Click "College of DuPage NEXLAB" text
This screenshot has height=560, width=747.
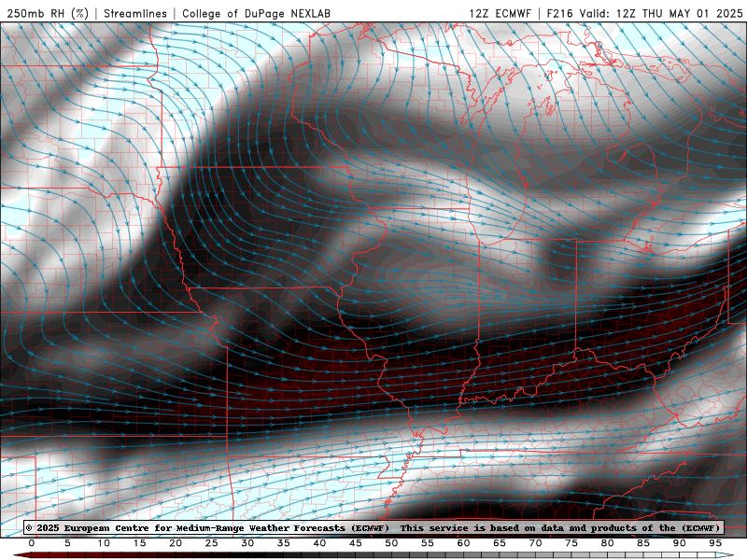[x=256, y=13]
